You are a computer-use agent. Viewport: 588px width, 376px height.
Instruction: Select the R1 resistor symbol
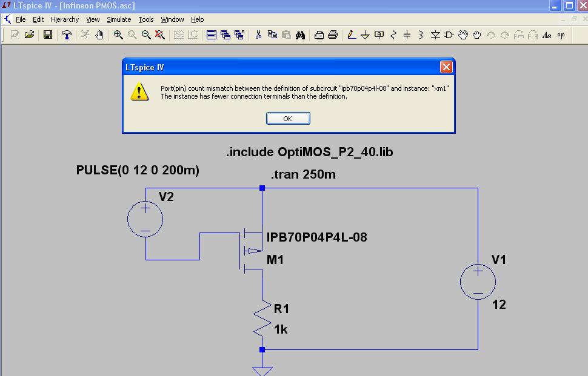point(262,318)
